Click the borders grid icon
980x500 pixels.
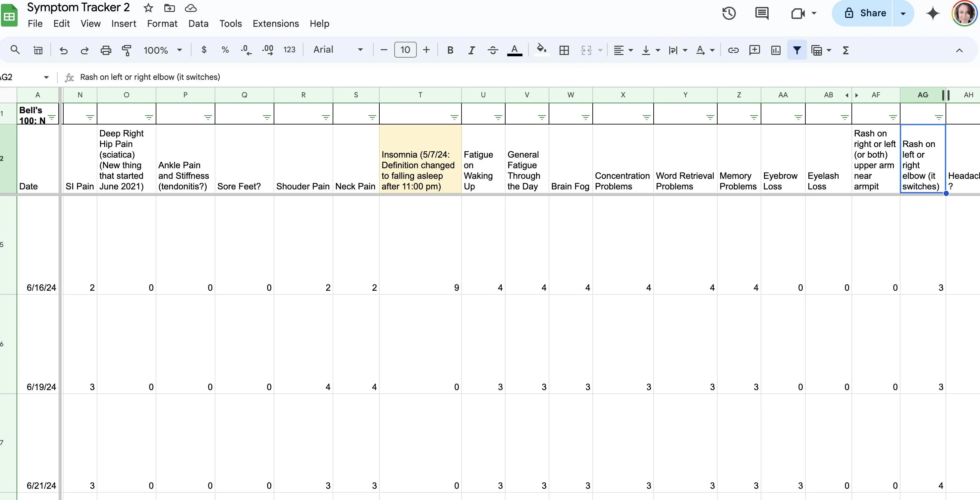[x=564, y=50]
